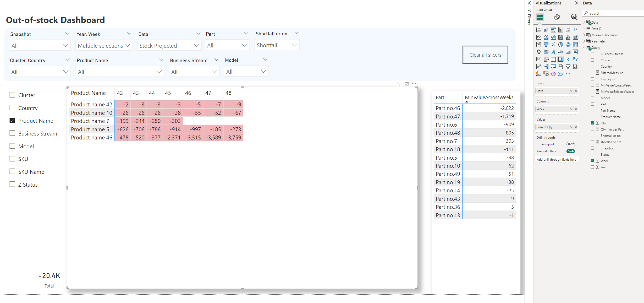
Task: Select the Donut chart visual icon
Action: pos(568,45)
